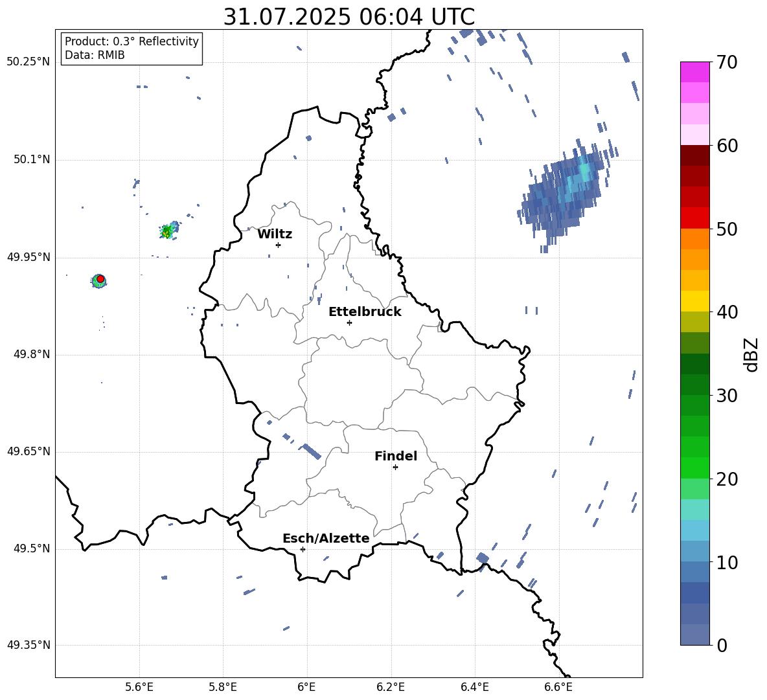Click the 0 tick on the colorbar
The height and width of the screenshot is (700, 767).
tap(722, 645)
